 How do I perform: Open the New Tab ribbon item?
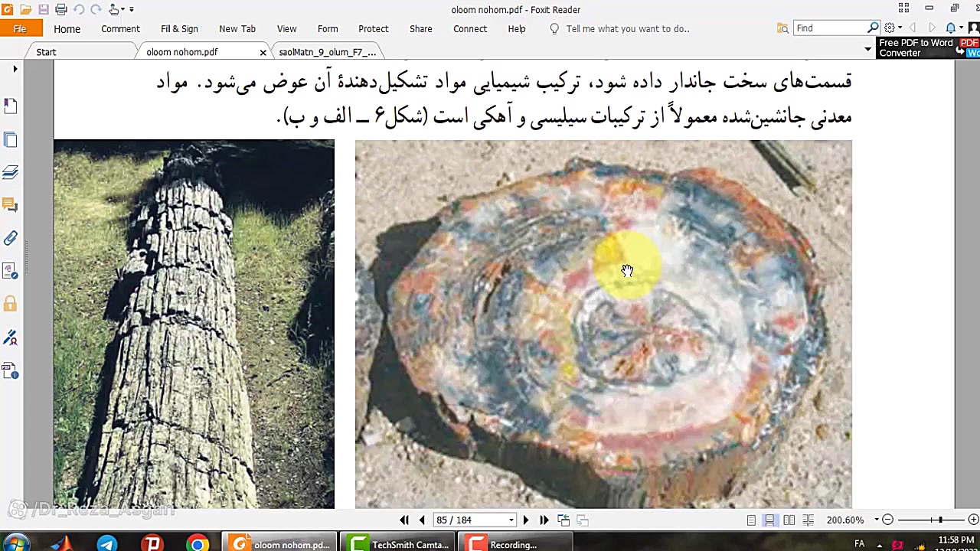(x=237, y=28)
